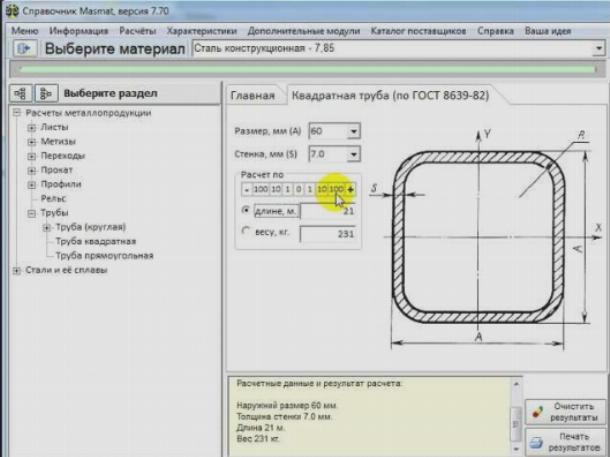Select the 'весу, кг.' radio button

click(247, 233)
